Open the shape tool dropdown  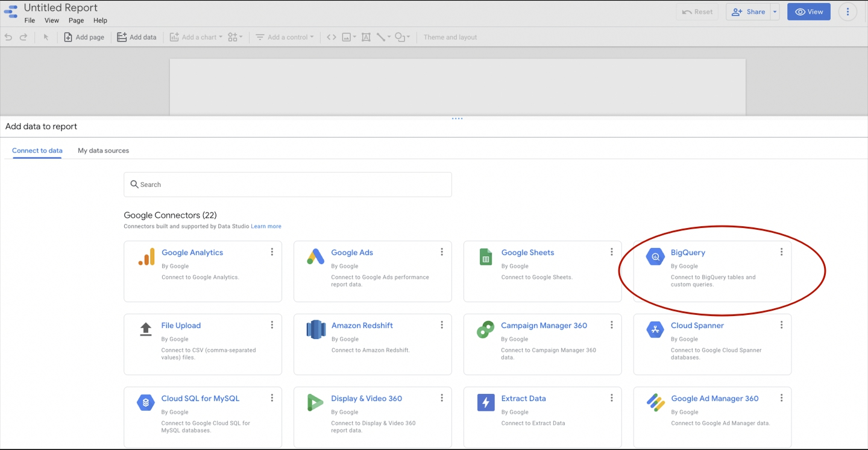[402, 37]
